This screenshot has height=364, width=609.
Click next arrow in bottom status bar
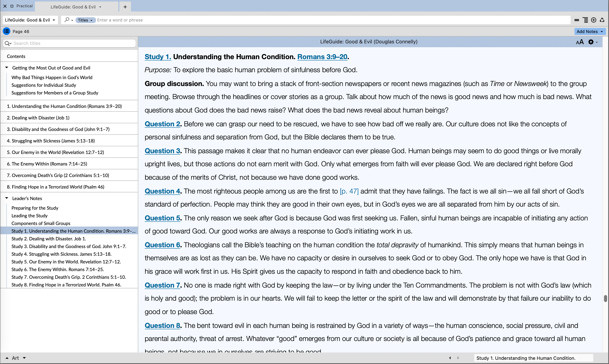coord(458,358)
